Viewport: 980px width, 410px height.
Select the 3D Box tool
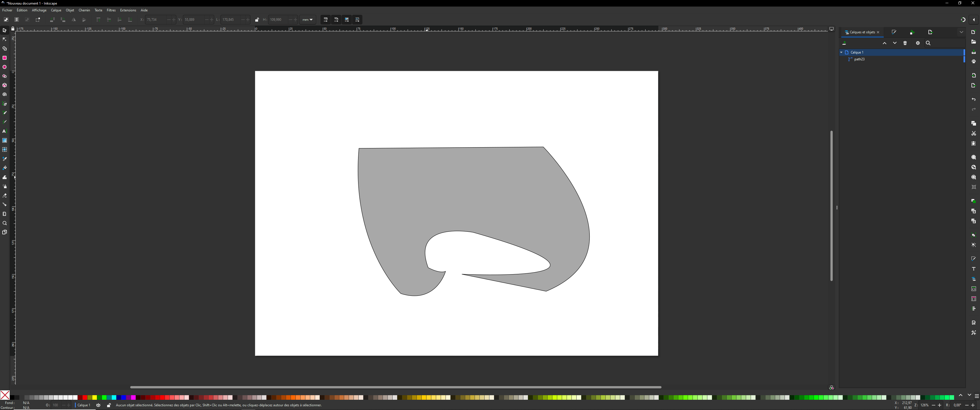pyautogui.click(x=5, y=85)
